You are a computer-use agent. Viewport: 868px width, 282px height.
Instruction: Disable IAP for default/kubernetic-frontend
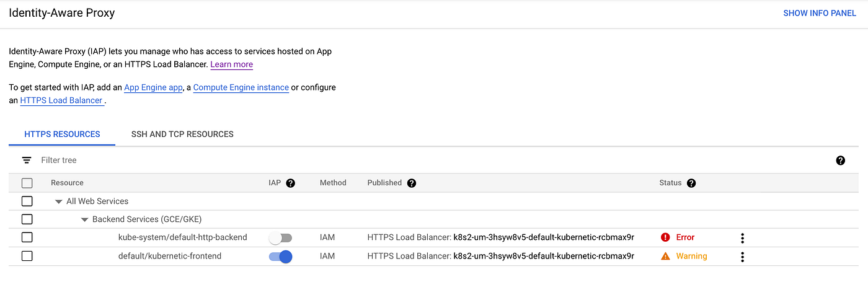pos(280,257)
